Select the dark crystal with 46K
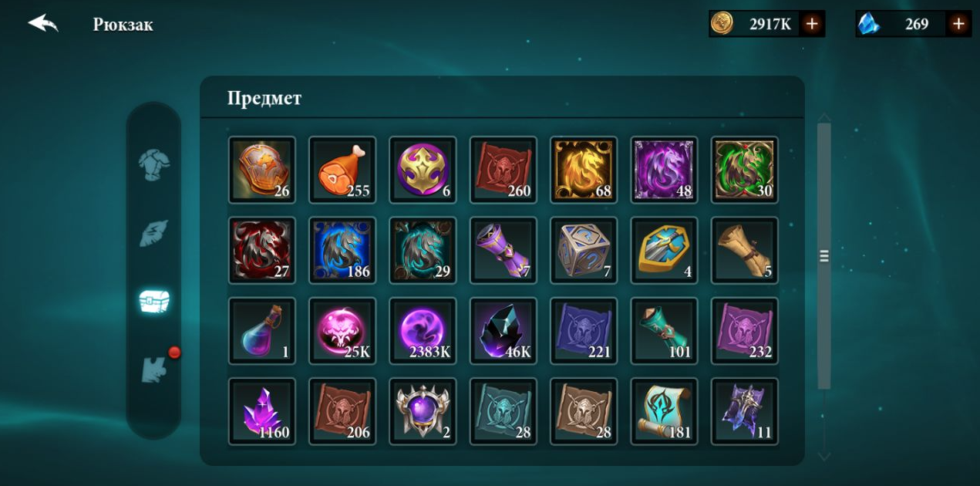Viewport: 980px width, 486px height. 503,331
